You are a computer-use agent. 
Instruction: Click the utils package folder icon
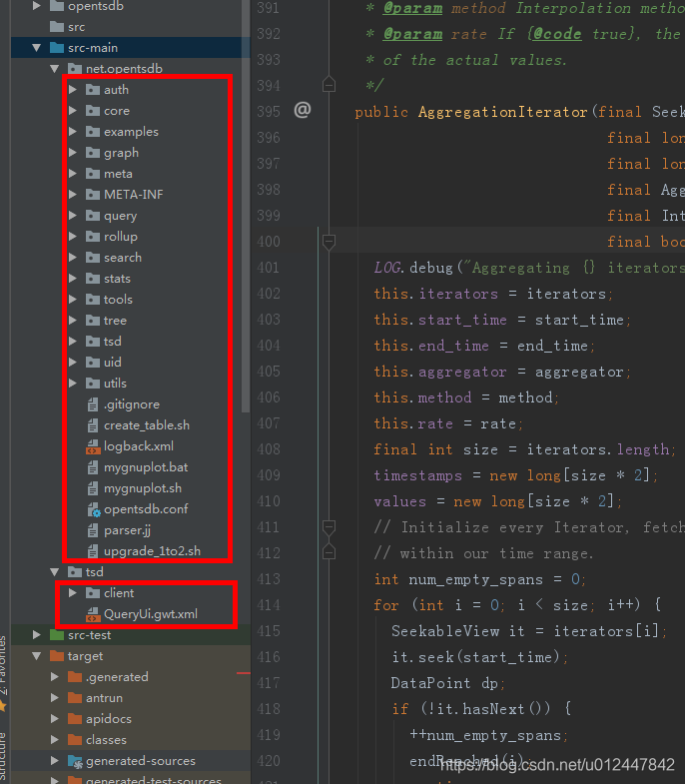[x=93, y=384]
